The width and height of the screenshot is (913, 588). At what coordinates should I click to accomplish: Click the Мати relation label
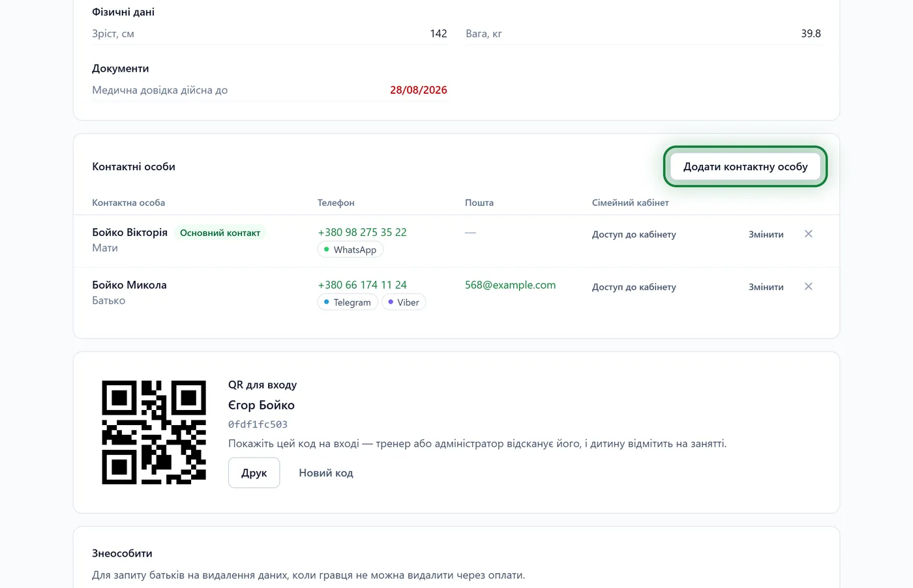(105, 248)
